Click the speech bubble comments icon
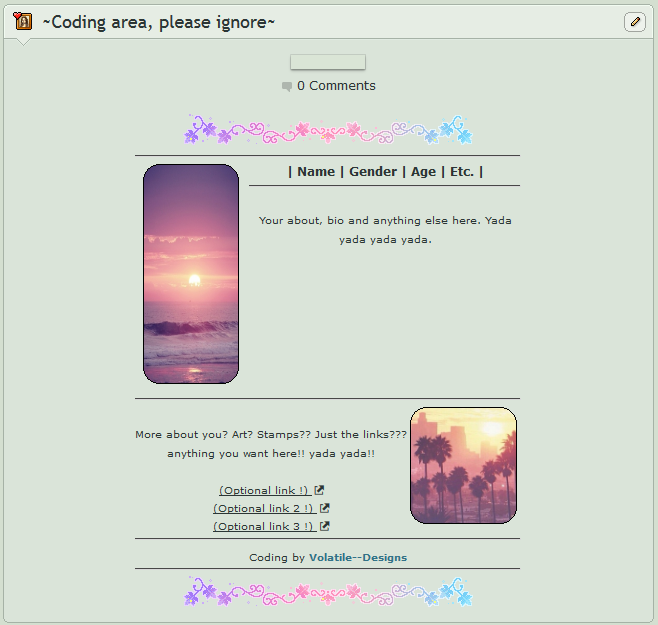Viewport: 658px width, 625px height. point(287,86)
